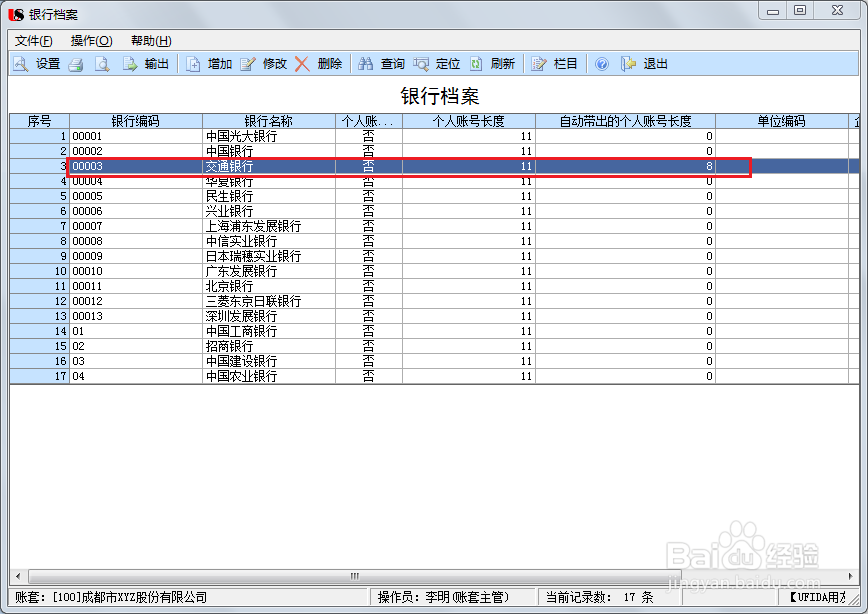This screenshot has height=614, width=868.
Task: Click the 自动带出的个人账号长度 column header
Action: tap(625, 121)
